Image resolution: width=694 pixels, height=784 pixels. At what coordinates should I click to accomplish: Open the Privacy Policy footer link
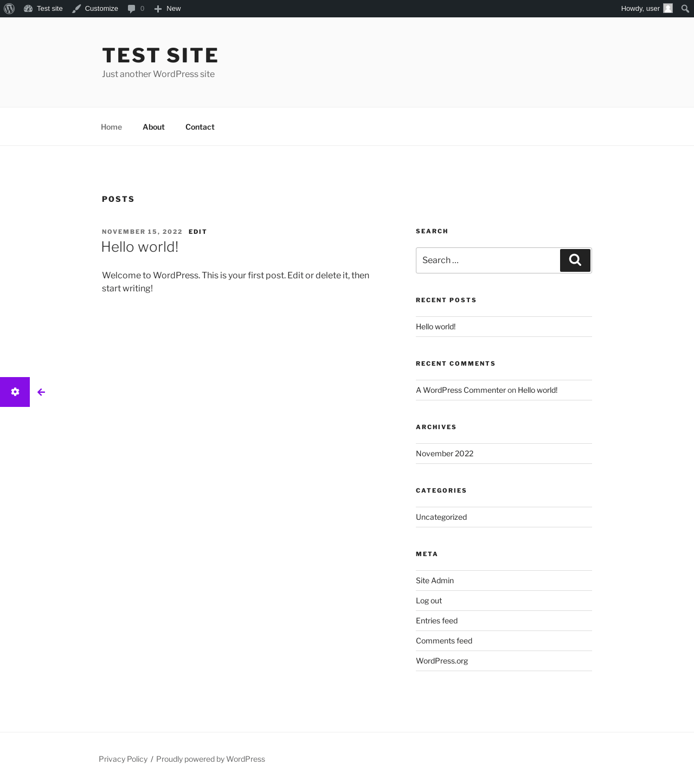click(123, 759)
